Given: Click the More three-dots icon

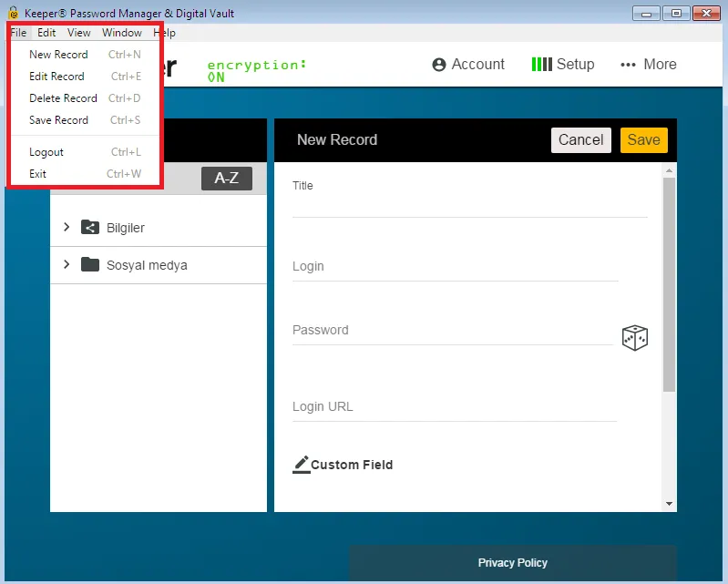Looking at the screenshot, I should pyautogui.click(x=628, y=65).
